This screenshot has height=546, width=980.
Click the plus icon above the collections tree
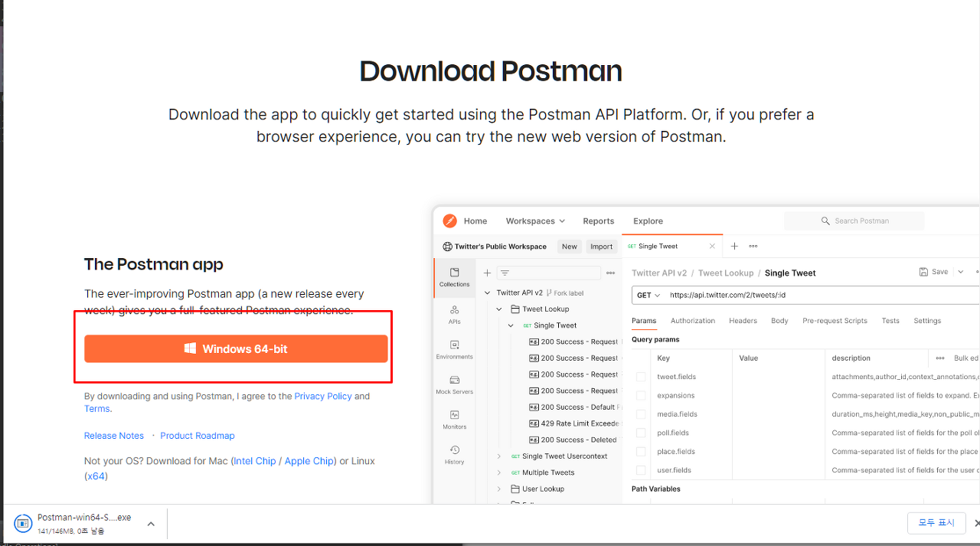pyautogui.click(x=487, y=273)
